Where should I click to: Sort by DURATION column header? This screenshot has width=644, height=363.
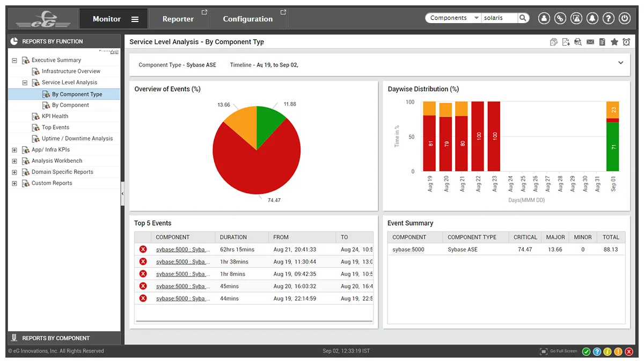pyautogui.click(x=241, y=237)
